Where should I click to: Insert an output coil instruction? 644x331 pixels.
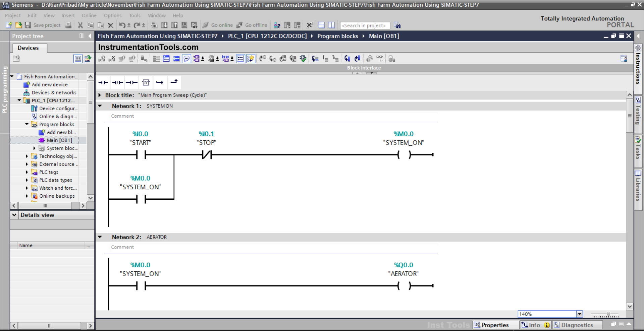tap(131, 82)
